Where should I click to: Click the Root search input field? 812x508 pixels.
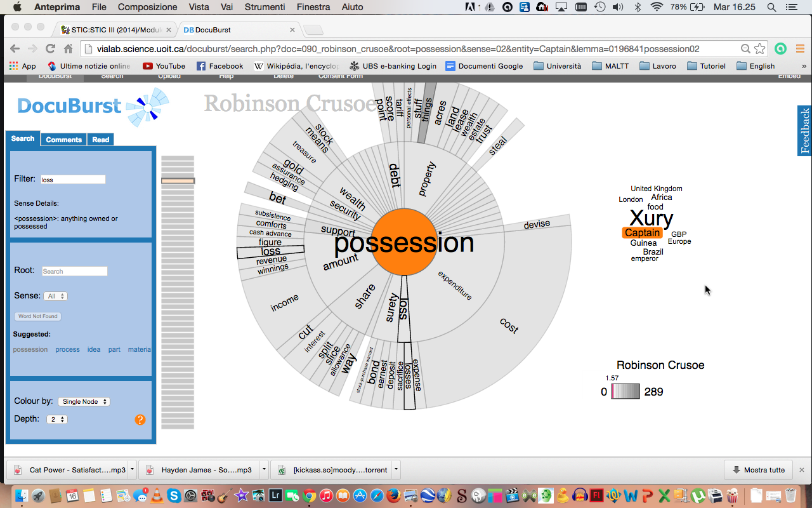coord(74,271)
